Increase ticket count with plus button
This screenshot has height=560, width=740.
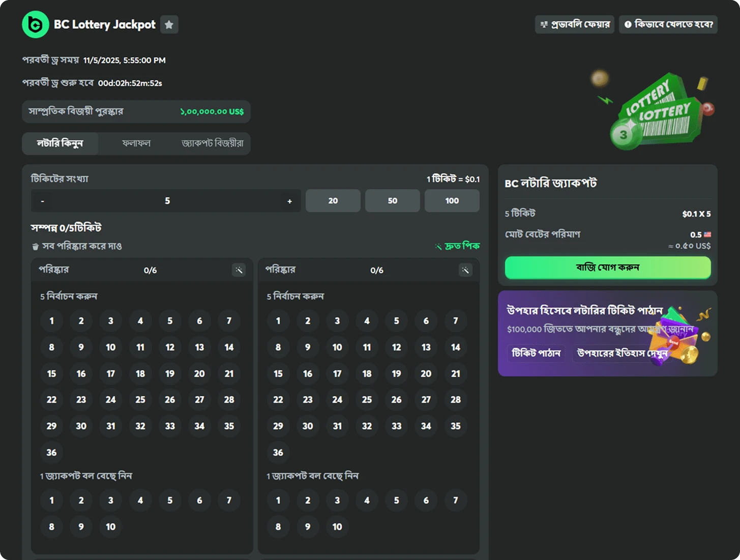[x=289, y=201]
